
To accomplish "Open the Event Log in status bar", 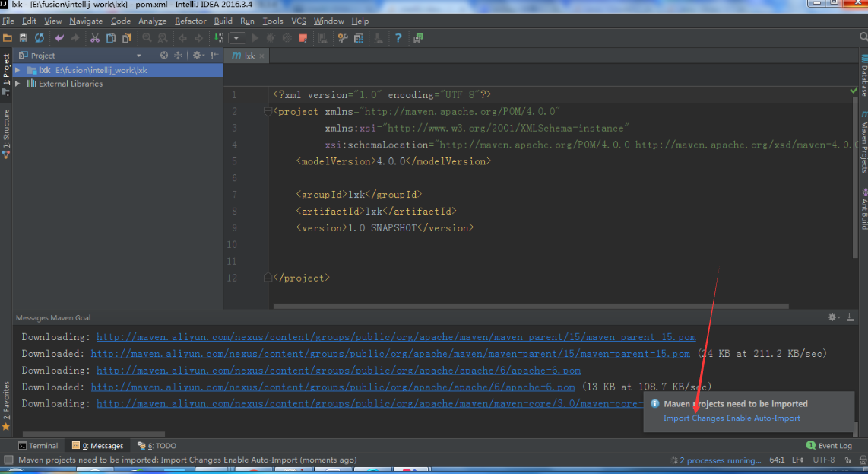I will [829, 446].
